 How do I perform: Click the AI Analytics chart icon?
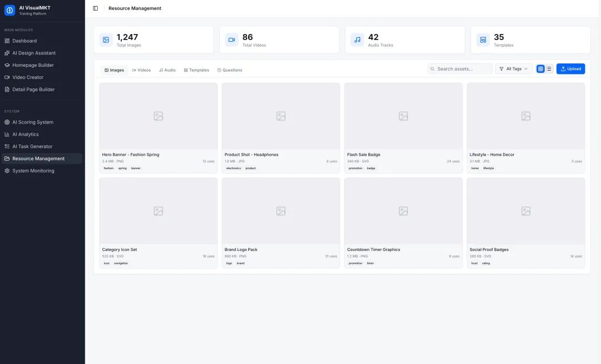pyautogui.click(x=7, y=134)
